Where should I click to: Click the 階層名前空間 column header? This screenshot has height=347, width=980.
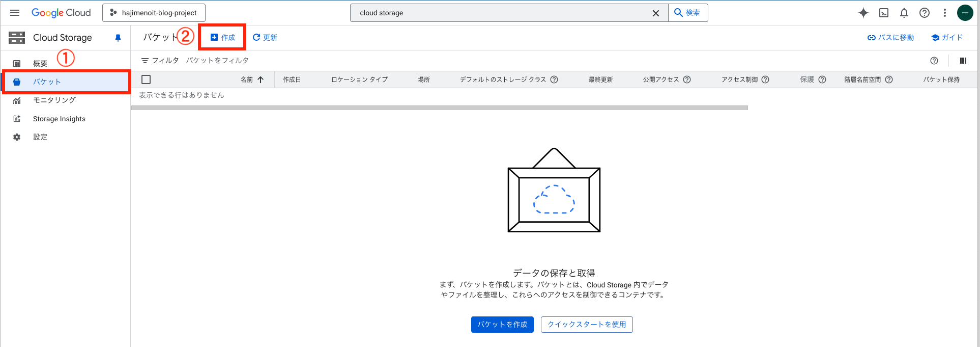(x=862, y=79)
